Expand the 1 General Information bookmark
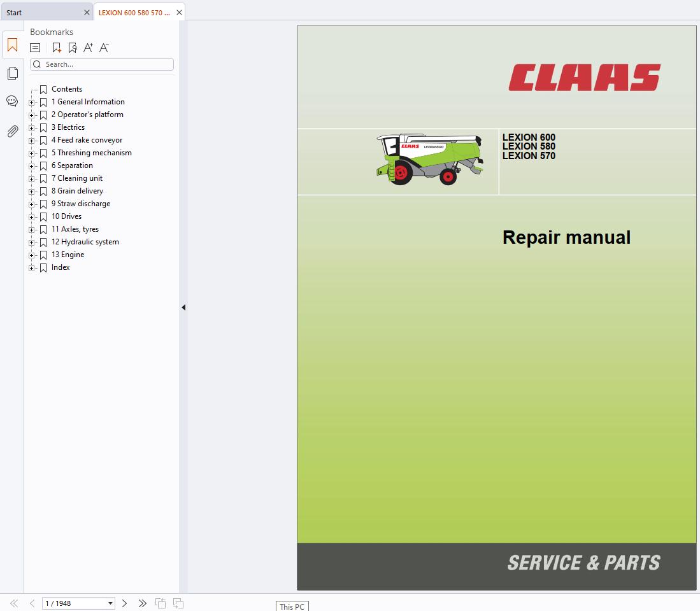 pyautogui.click(x=31, y=102)
